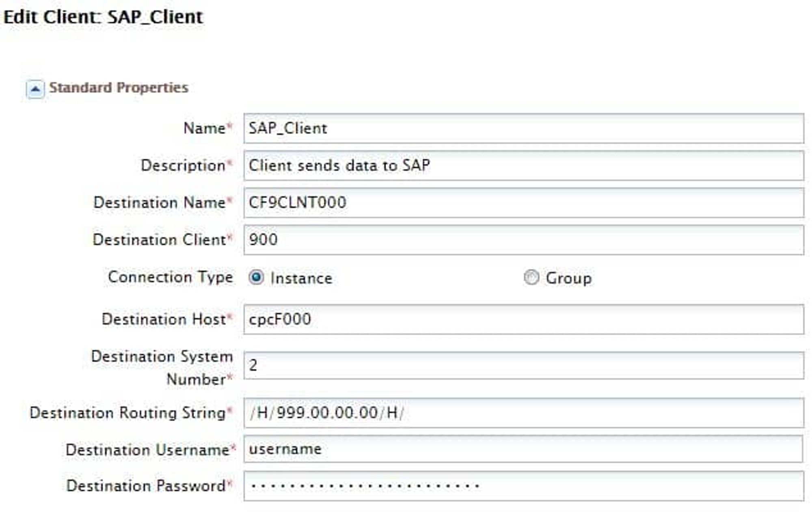Image resolution: width=812 pixels, height=514 pixels.
Task: Focus the Destination Name field
Action: [523, 203]
